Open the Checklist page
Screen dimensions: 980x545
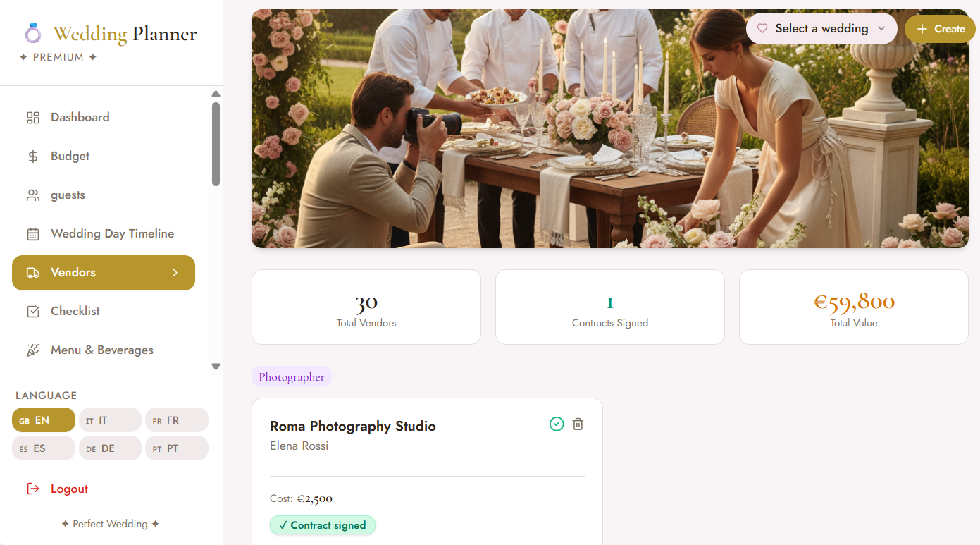click(x=104, y=312)
